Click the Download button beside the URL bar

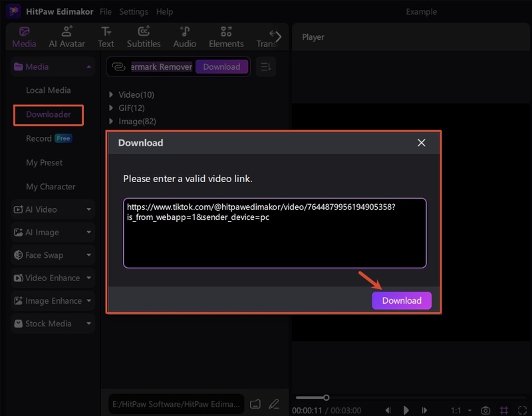[221, 67]
